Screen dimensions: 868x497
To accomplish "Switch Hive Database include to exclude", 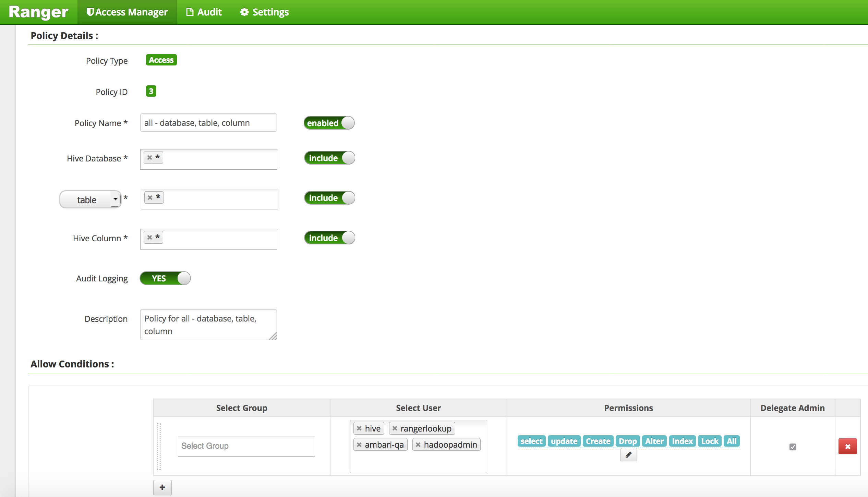I will click(329, 158).
